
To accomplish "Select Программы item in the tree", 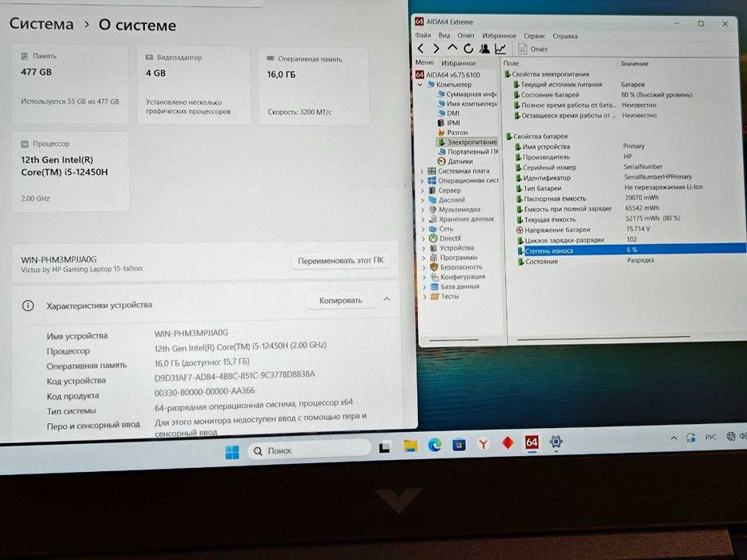I will (453, 257).
